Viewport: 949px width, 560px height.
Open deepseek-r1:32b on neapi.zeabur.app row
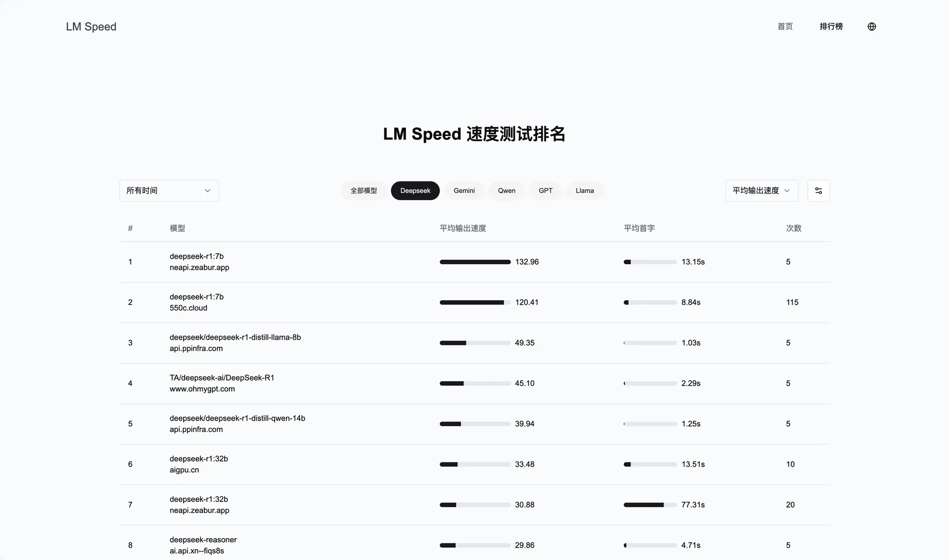click(474, 505)
